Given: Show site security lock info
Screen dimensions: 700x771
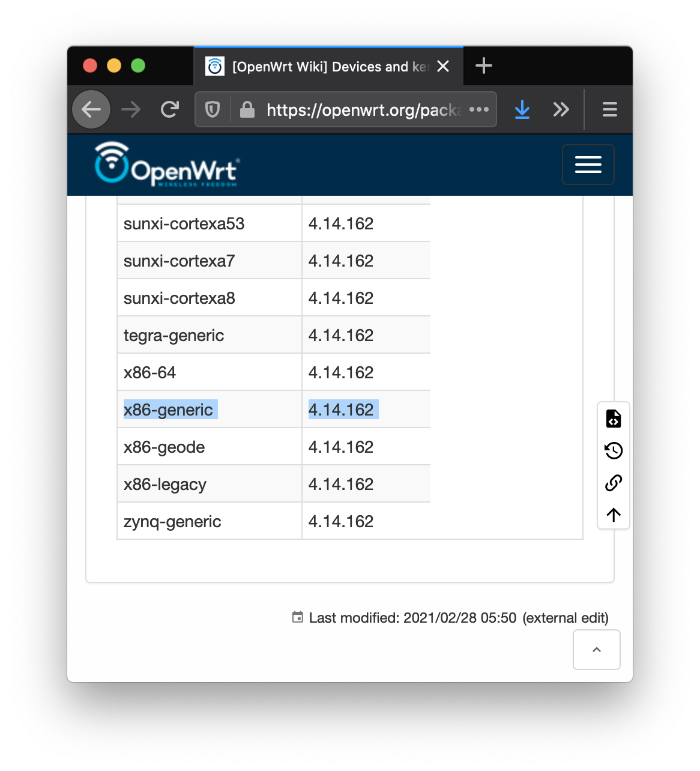Looking at the screenshot, I should tap(247, 109).
